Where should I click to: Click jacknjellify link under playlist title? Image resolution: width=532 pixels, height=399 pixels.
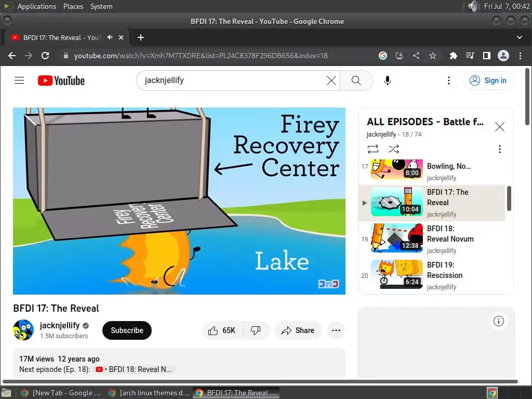coord(381,135)
